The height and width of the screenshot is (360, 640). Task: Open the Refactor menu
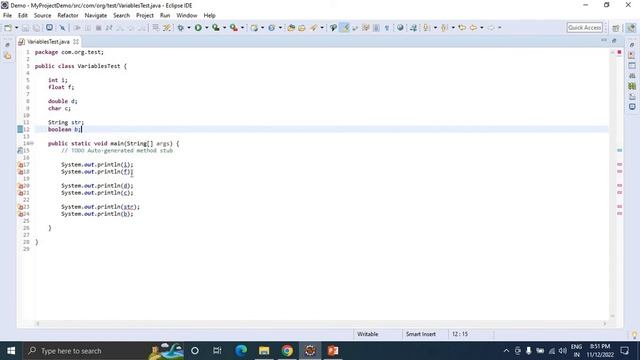pos(68,16)
